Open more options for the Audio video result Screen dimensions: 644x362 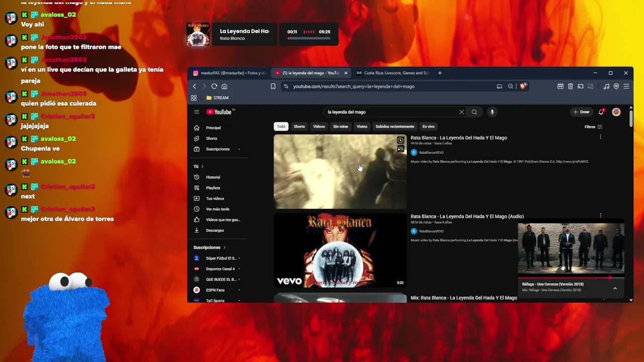[600, 216]
